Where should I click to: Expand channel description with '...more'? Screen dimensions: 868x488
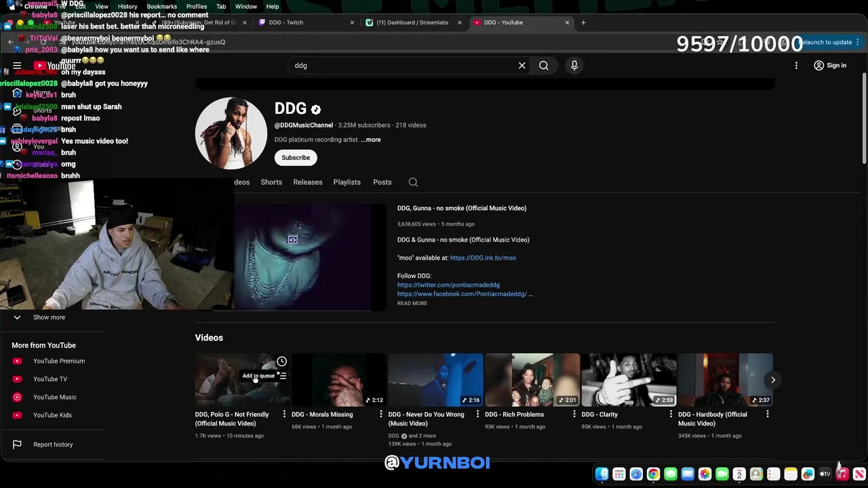tap(371, 140)
